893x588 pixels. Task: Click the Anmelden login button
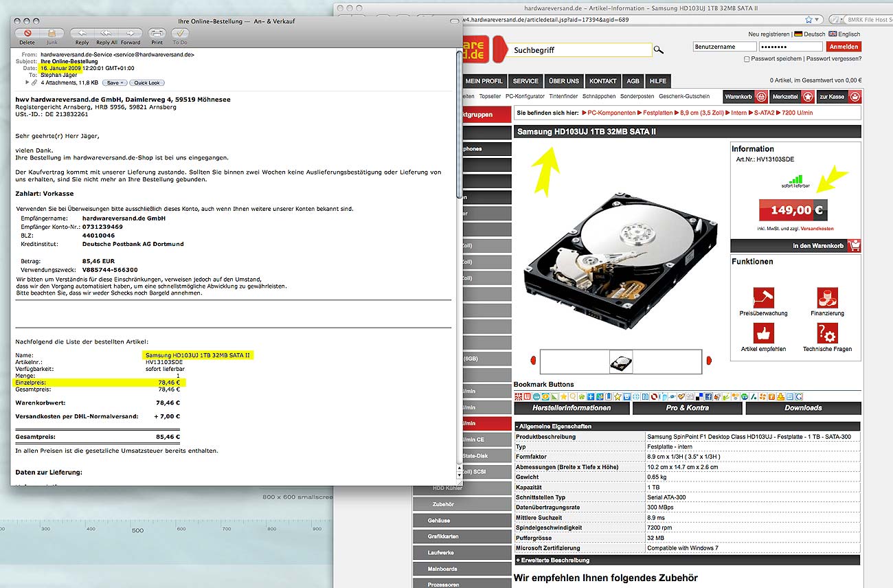843,47
